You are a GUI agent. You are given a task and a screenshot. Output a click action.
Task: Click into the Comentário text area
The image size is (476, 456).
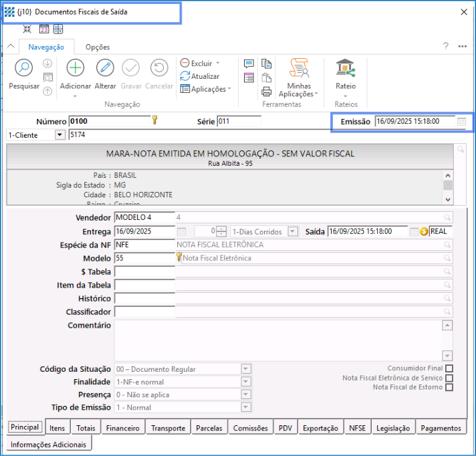tap(277, 340)
